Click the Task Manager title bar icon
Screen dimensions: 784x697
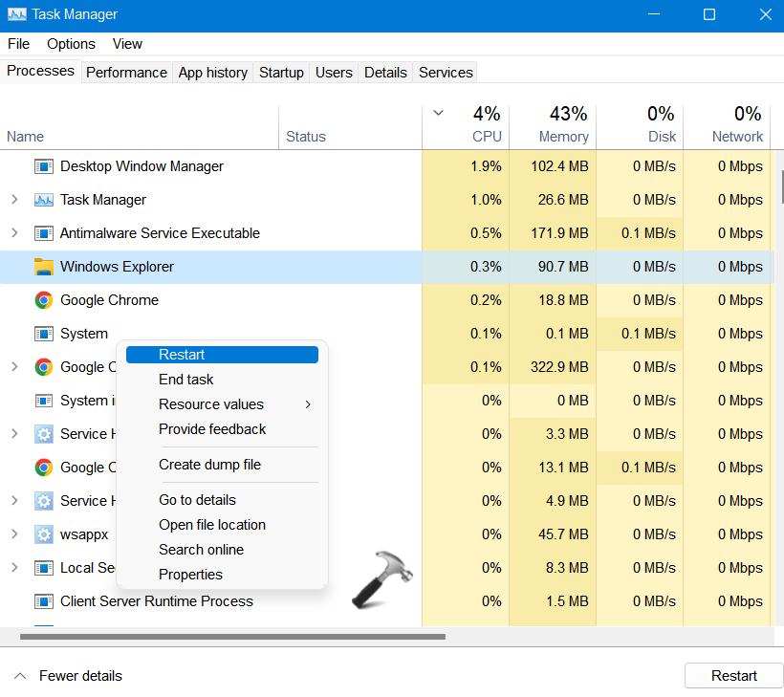point(16,15)
